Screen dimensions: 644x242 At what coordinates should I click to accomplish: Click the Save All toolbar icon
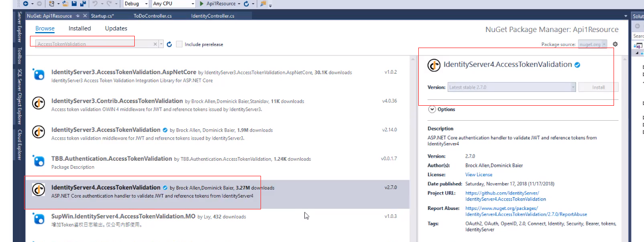tap(83, 4)
